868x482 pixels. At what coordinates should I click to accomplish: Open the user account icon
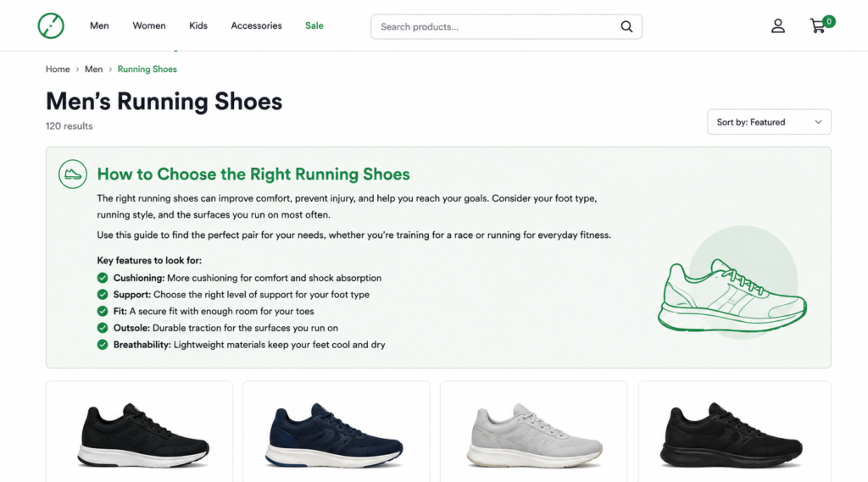pyautogui.click(x=778, y=26)
